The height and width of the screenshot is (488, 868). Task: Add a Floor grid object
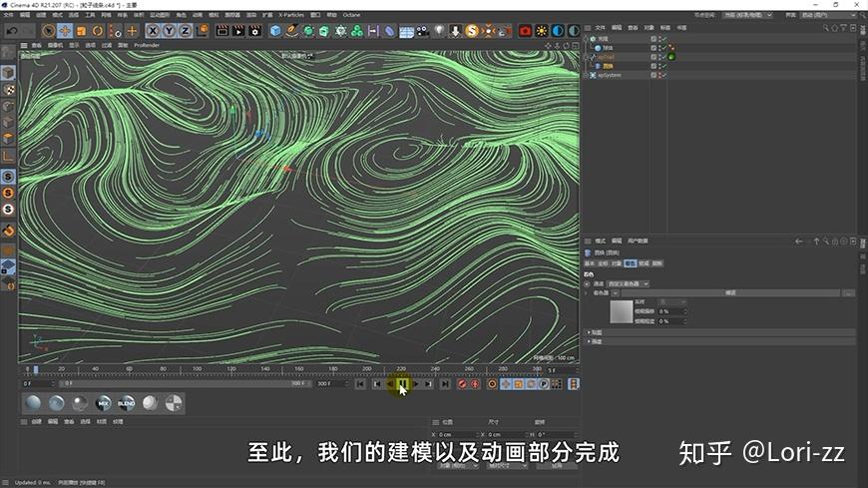tap(406, 31)
